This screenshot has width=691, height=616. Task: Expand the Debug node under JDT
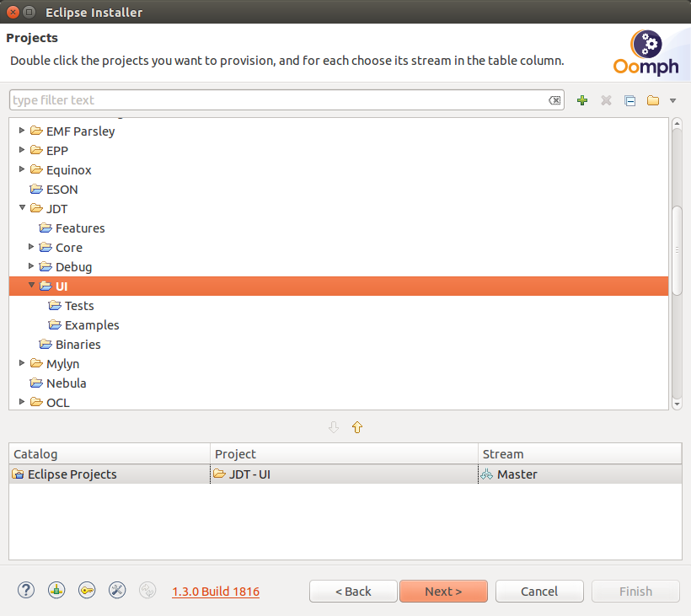[31, 266]
